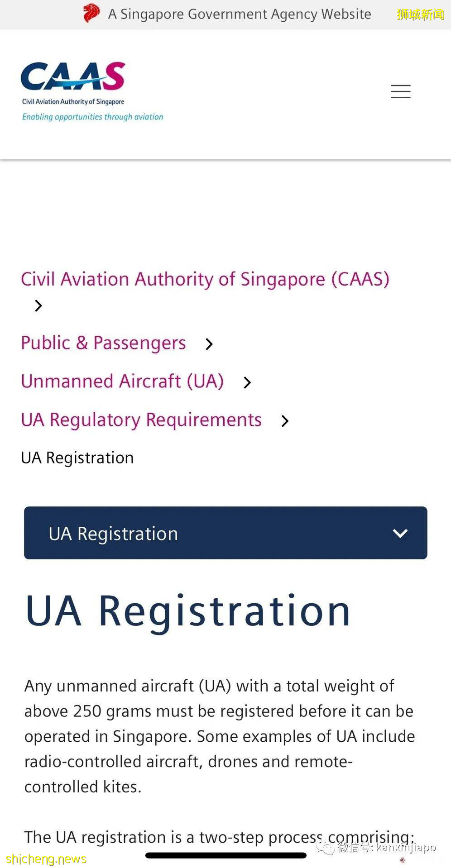
Task: Open the hamburger navigation menu
Action: pyautogui.click(x=401, y=91)
